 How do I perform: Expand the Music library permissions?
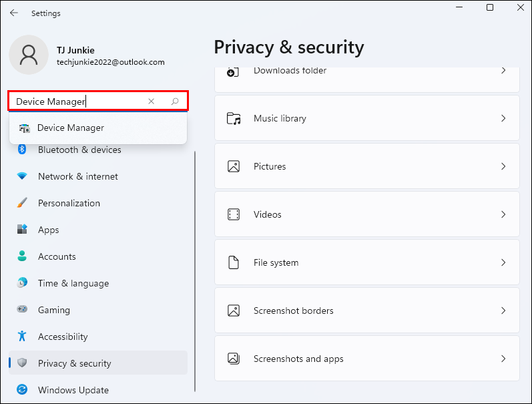coord(366,118)
